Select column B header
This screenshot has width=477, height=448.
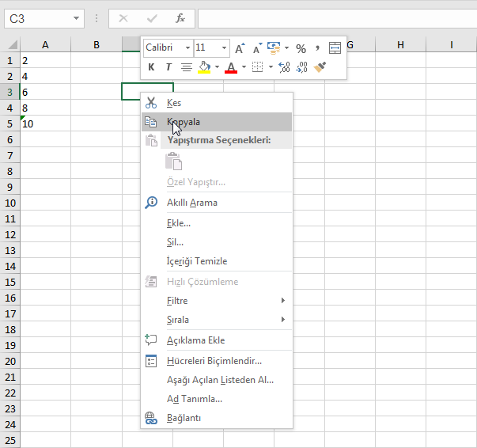tap(97, 45)
